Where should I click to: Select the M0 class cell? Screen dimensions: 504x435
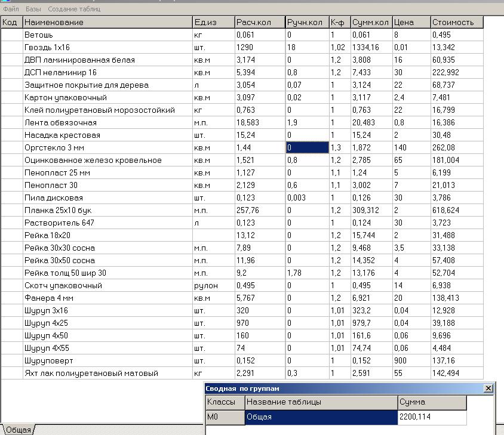(x=225, y=417)
